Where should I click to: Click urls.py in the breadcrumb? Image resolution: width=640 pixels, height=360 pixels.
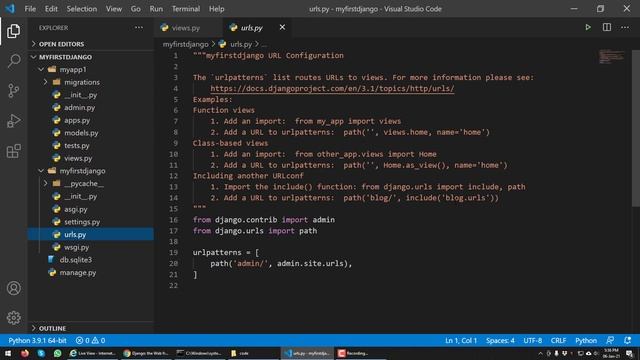pos(241,44)
